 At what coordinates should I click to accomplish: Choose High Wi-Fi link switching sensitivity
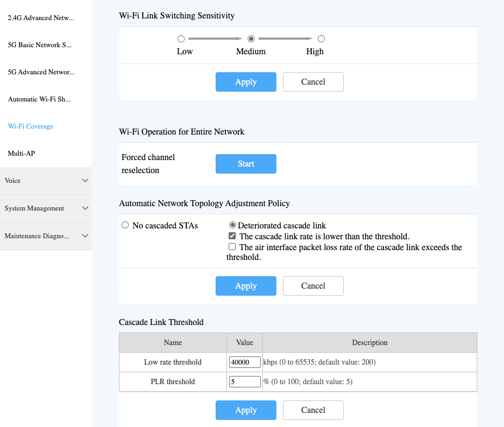pos(321,39)
